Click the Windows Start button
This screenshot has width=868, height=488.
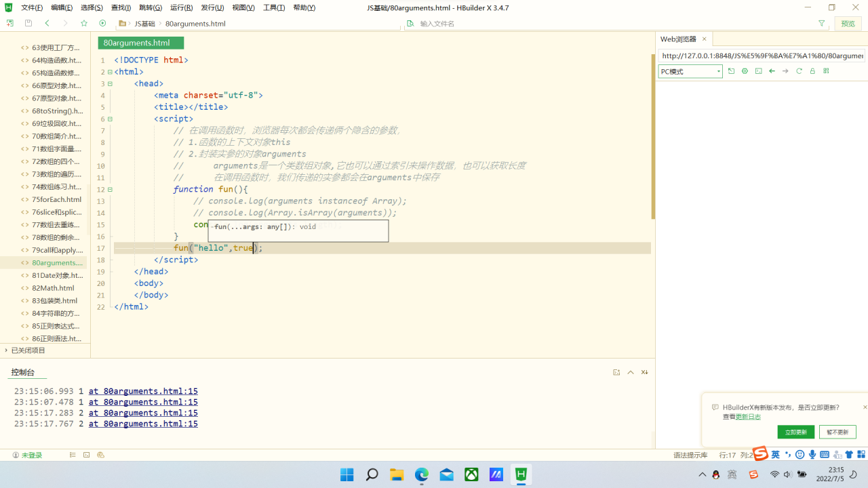coord(347,474)
